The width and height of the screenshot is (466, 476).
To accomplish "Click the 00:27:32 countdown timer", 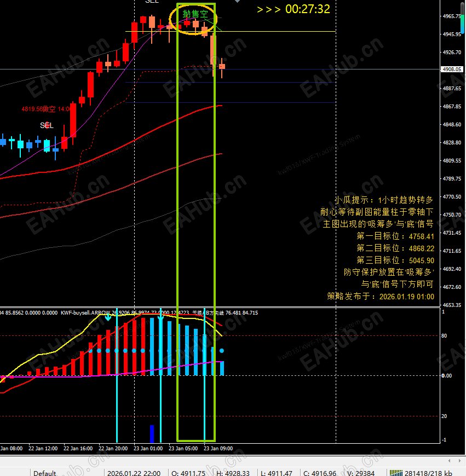I will [307, 9].
